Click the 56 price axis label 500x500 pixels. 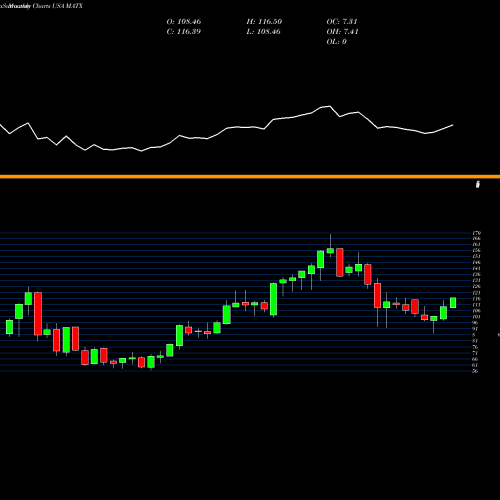(x=475, y=371)
